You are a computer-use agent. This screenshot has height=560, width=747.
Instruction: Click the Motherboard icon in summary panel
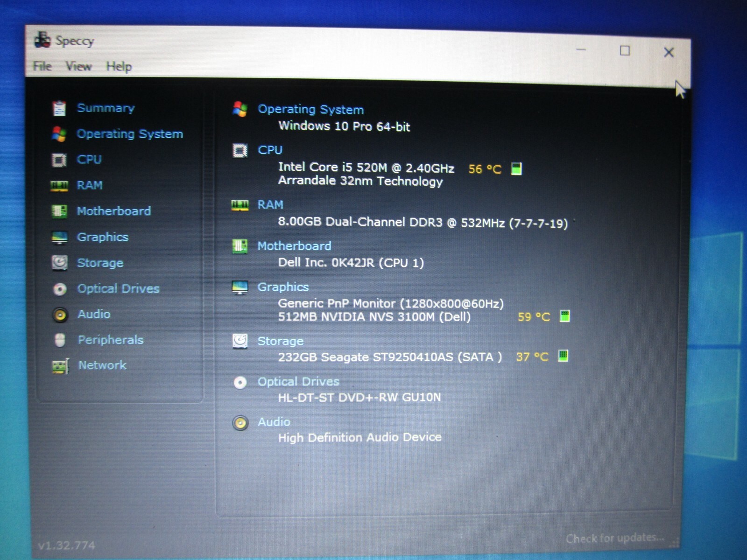click(x=240, y=246)
